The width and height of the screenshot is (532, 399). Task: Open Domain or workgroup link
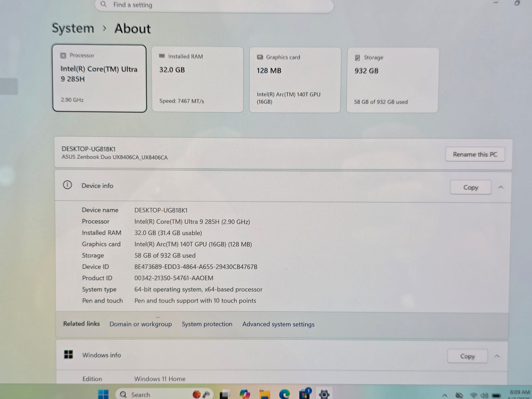point(141,324)
